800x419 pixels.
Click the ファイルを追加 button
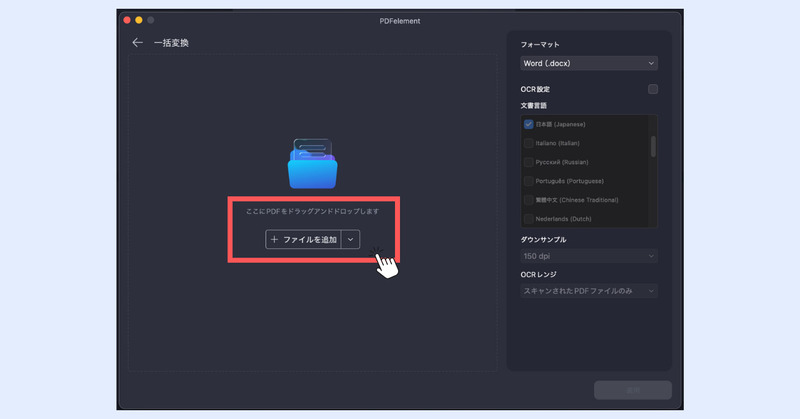point(304,239)
